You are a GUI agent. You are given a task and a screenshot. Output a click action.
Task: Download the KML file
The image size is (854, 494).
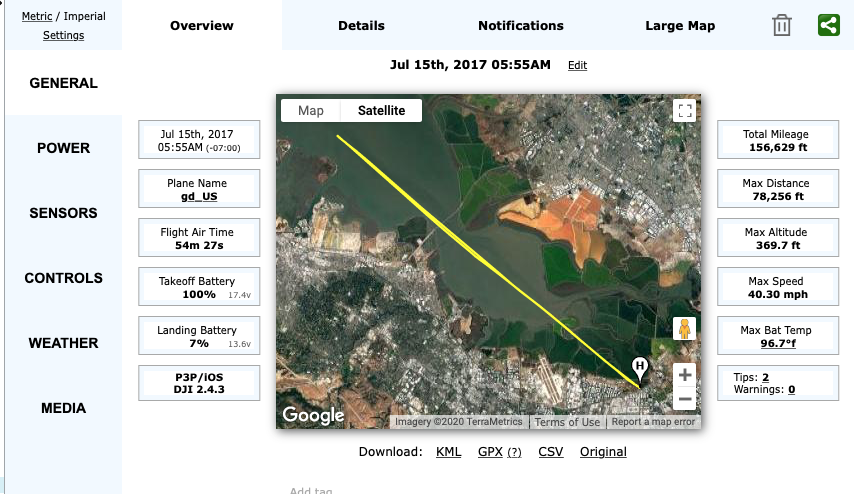click(x=448, y=452)
